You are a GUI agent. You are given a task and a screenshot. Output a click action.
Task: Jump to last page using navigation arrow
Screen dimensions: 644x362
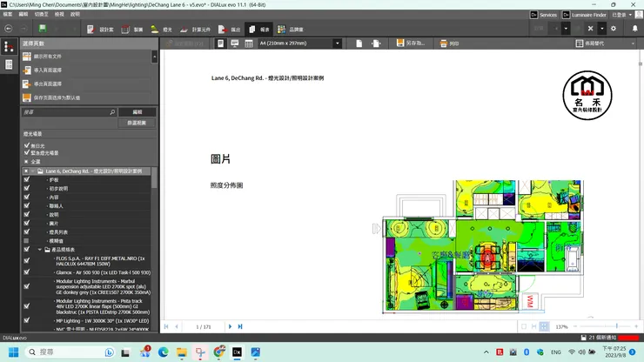[241, 326]
